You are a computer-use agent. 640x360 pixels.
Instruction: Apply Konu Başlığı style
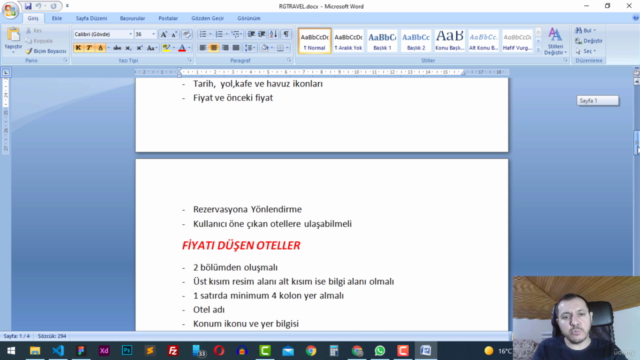coord(449,40)
